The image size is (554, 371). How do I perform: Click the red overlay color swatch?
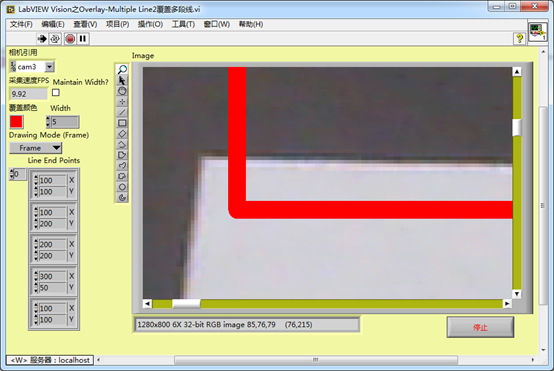pos(16,122)
